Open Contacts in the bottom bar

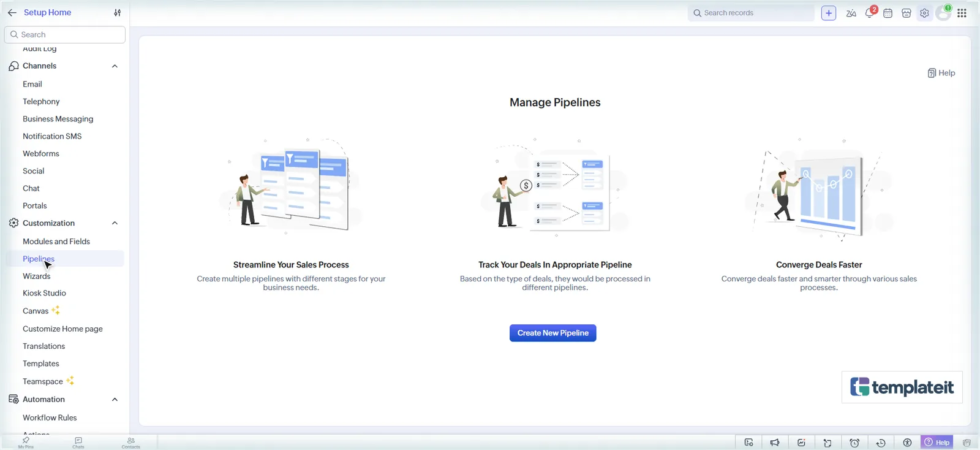tap(130, 442)
